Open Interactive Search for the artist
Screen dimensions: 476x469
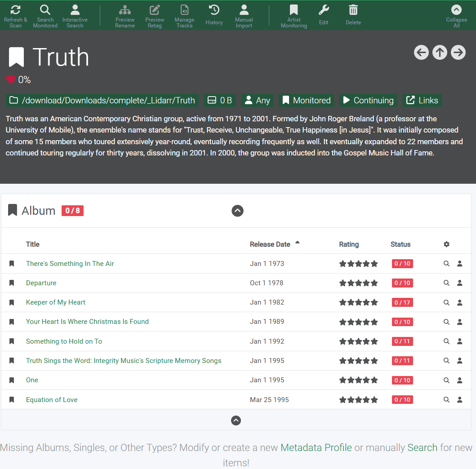75,16
